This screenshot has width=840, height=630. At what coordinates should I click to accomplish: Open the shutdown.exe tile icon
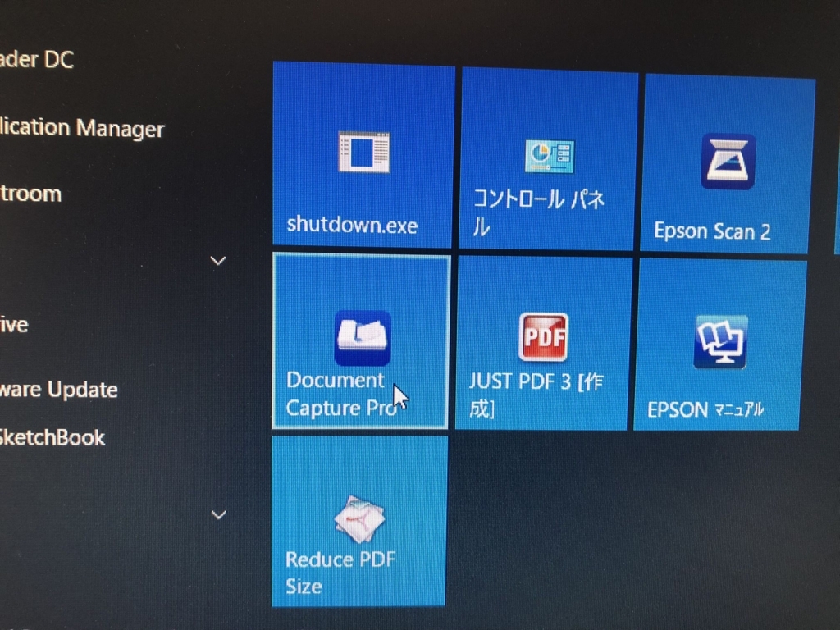363,153
